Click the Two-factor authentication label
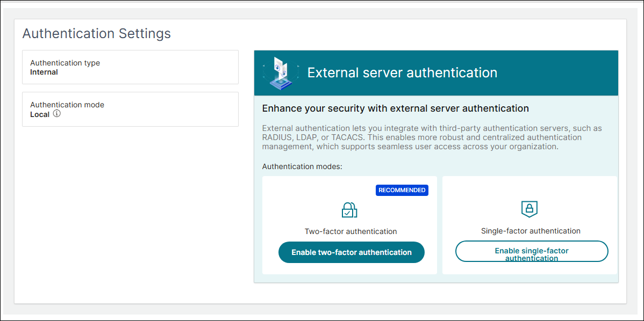 pos(350,231)
